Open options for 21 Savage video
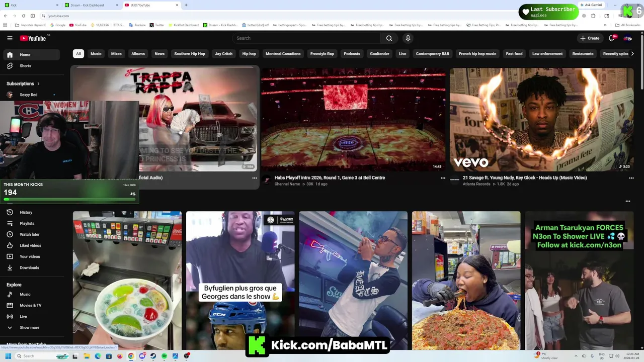 (631, 178)
